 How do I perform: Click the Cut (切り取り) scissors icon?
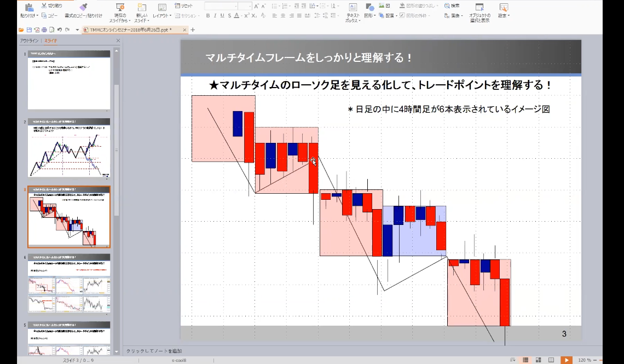(43, 5)
